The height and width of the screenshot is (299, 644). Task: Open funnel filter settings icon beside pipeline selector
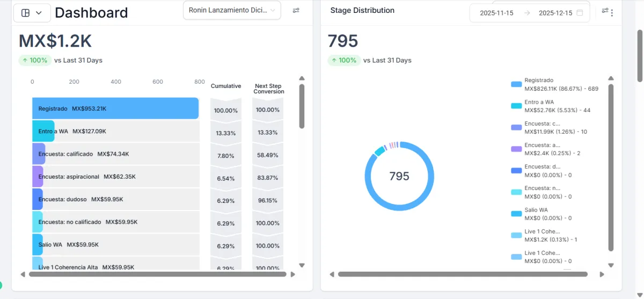[x=296, y=10]
